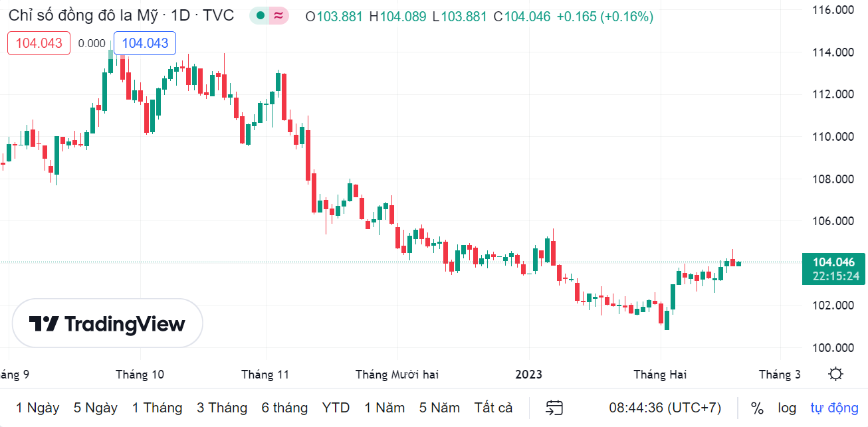Open the timezone menu showing UTC+7
Image resolution: width=868 pixels, height=427 pixels.
(x=665, y=407)
